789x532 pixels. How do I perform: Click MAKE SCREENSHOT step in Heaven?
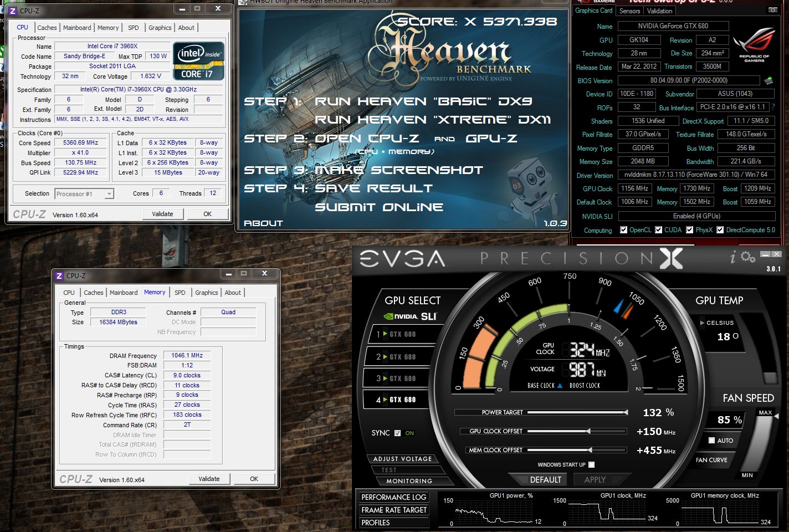399,170
